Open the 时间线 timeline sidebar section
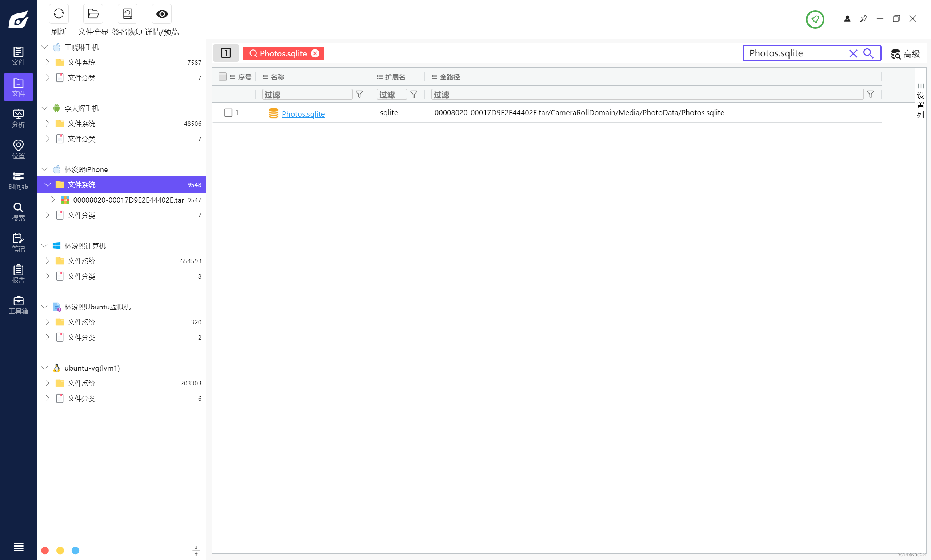The height and width of the screenshot is (560, 931). click(18, 180)
